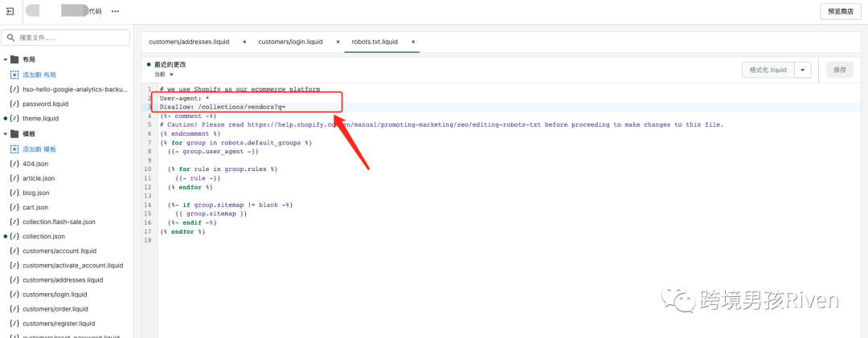This screenshot has width=868, height=338.
Task: Close the customers/addresses.liquid tab
Action: [244, 42]
